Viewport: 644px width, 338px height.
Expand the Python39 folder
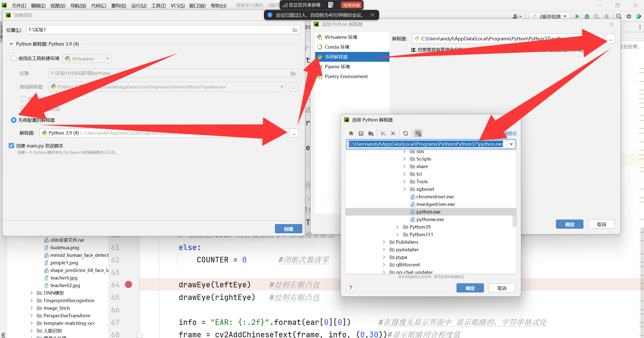coord(398,227)
